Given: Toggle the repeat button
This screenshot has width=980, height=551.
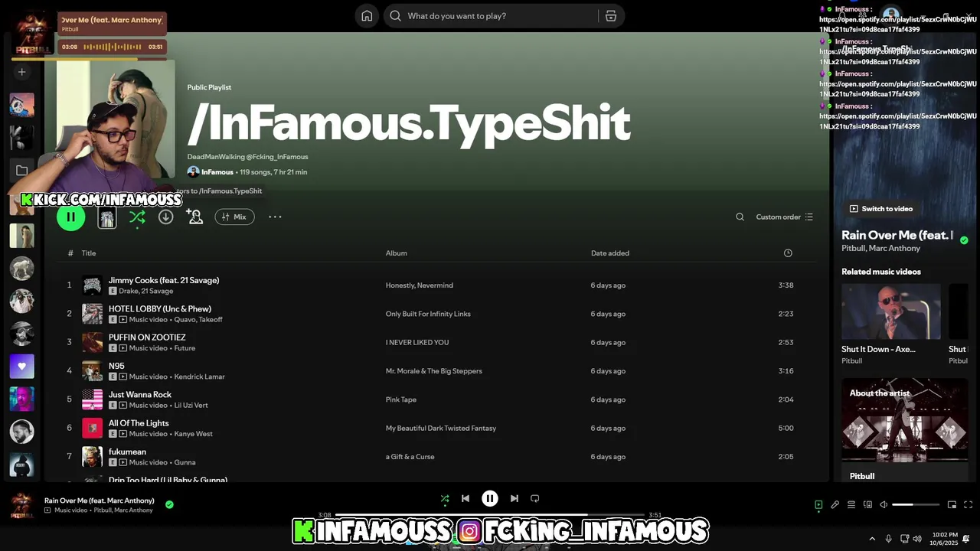Looking at the screenshot, I should pos(535,498).
